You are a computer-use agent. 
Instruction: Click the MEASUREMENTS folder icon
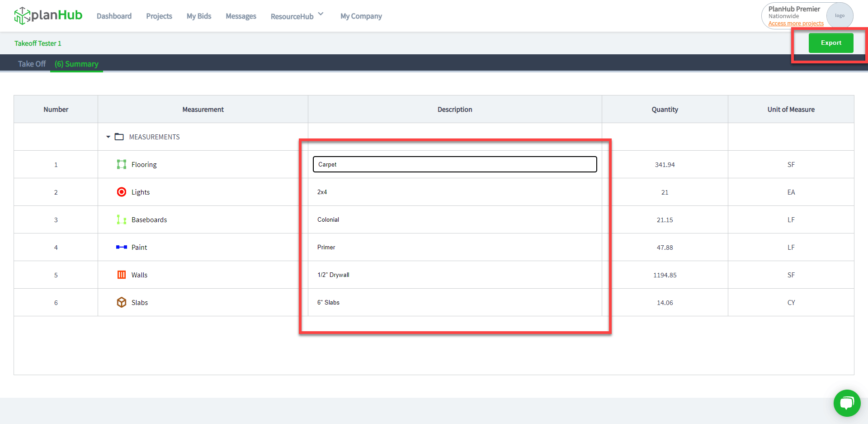(x=119, y=137)
